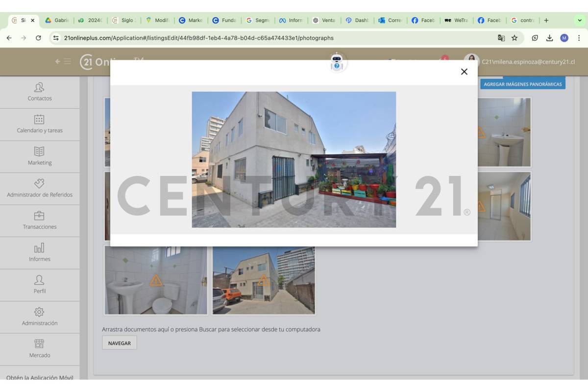The width and height of the screenshot is (588, 392).
Task: Open Transacciones section
Action: tap(40, 221)
